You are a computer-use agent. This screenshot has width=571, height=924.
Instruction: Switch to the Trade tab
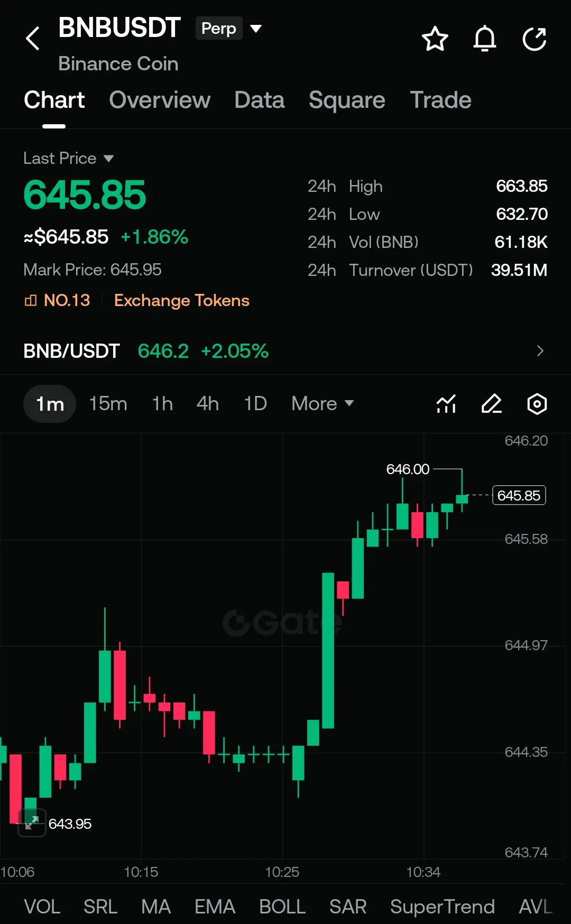tap(440, 100)
